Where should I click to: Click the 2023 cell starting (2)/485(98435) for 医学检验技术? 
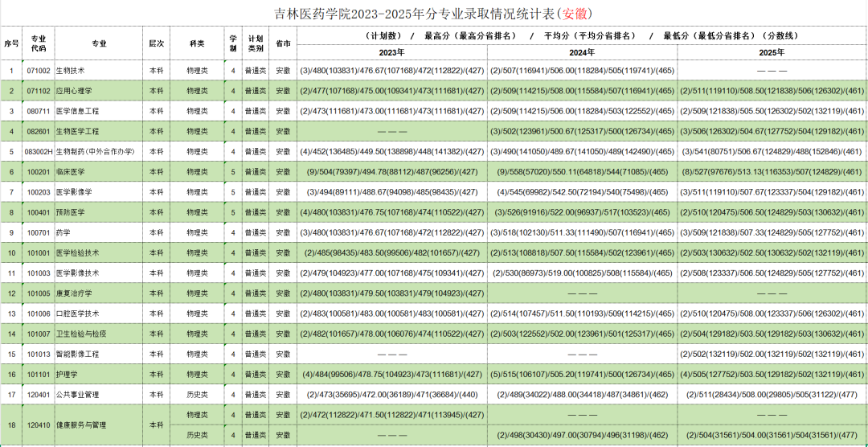pyautogui.click(x=392, y=252)
